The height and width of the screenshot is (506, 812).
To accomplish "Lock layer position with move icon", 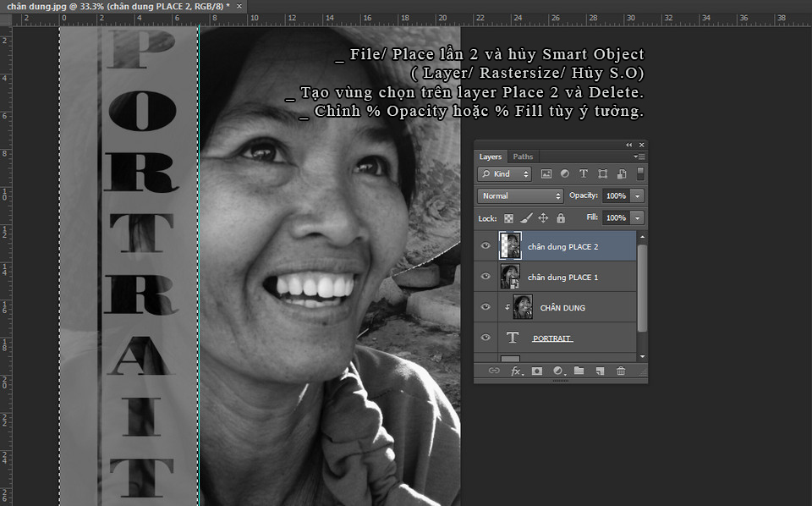I will pyautogui.click(x=543, y=218).
